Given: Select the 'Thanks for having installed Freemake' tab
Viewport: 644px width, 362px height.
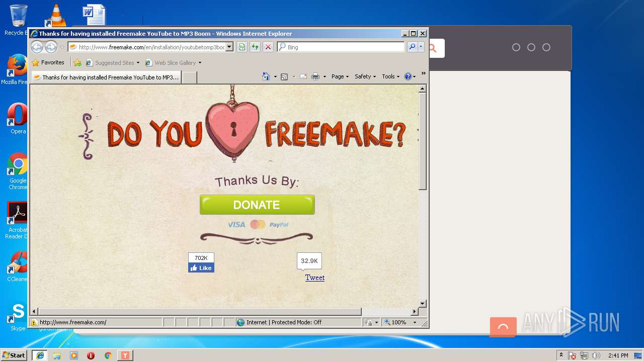Looking at the screenshot, I should (106, 77).
